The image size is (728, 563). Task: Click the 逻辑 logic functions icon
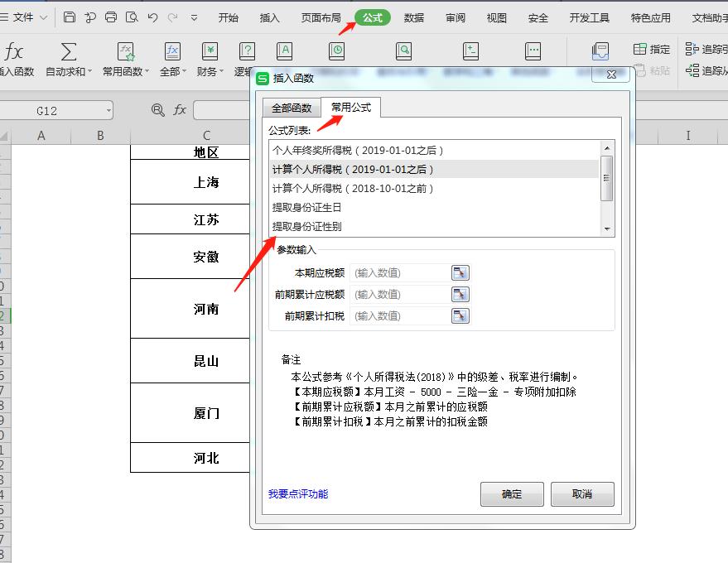tap(246, 51)
